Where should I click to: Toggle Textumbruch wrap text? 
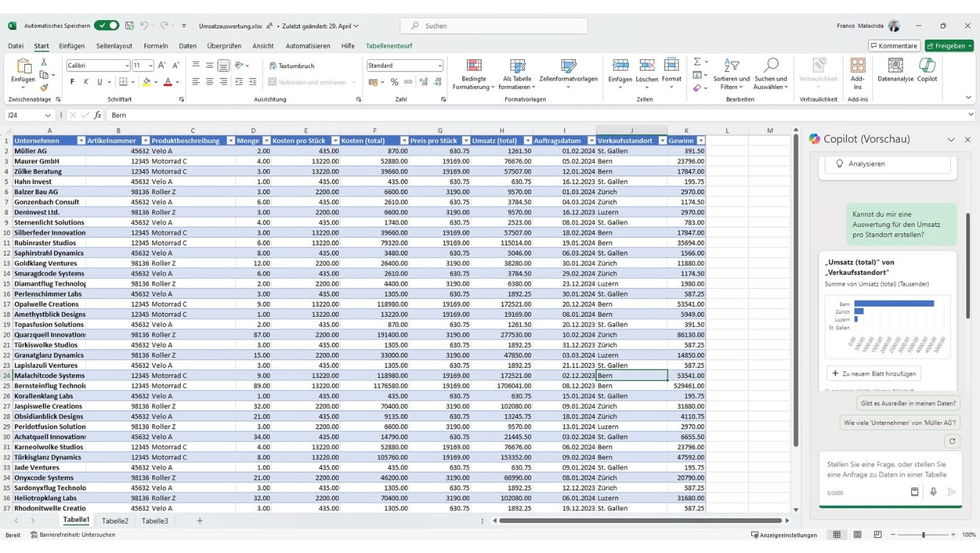(x=292, y=66)
